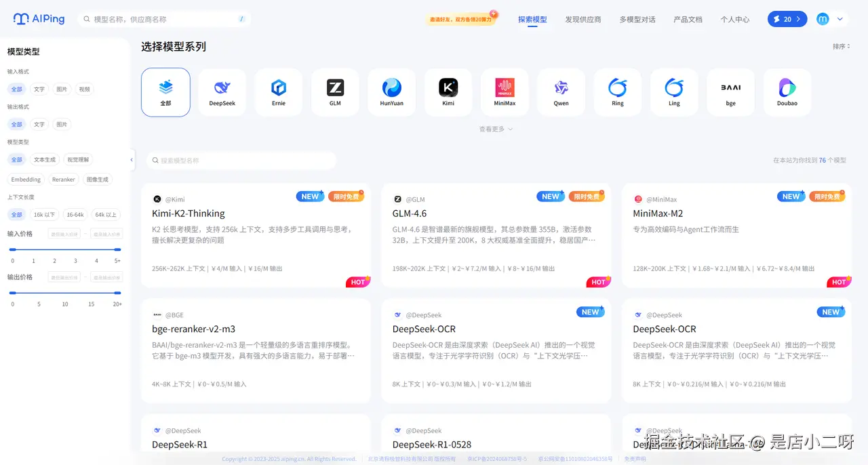
Task: Click the MiniMax provider icon on MiniMax-M2 card
Action: (638, 199)
